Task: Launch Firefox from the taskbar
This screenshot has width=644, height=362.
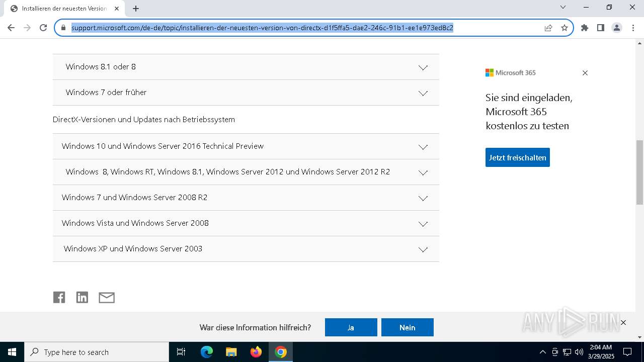Action: coord(256,352)
